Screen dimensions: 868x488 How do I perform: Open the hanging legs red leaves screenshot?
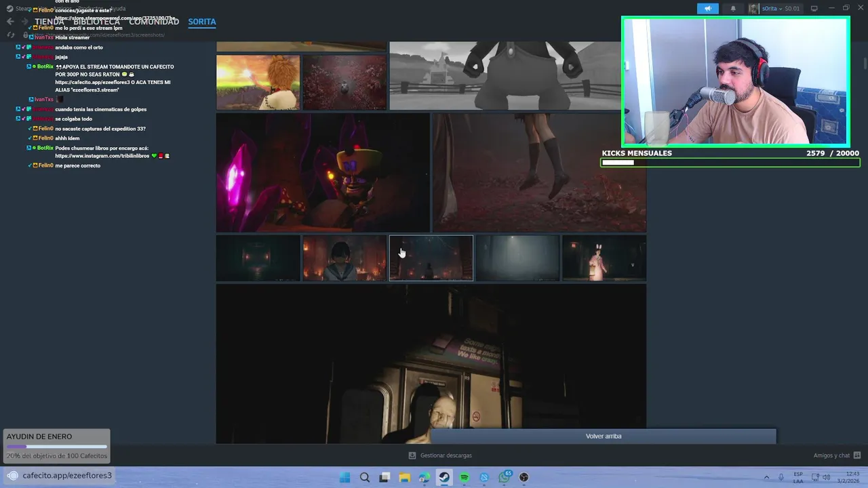pos(540,172)
